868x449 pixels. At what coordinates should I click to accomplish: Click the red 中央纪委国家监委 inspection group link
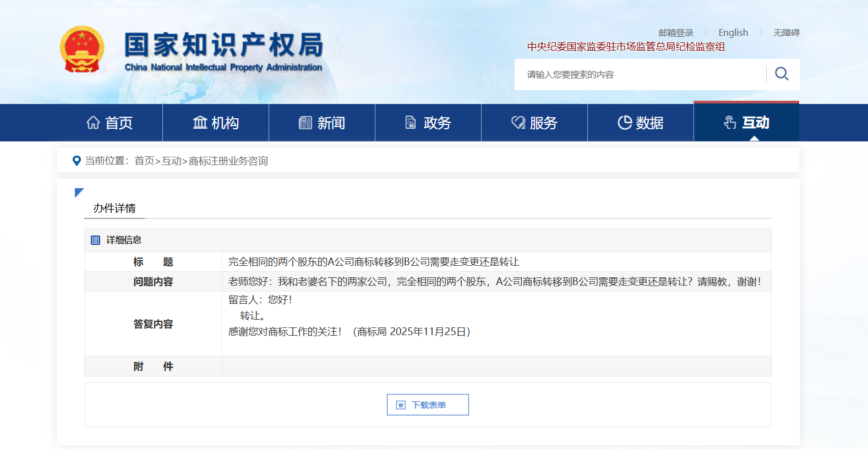click(626, 47)
